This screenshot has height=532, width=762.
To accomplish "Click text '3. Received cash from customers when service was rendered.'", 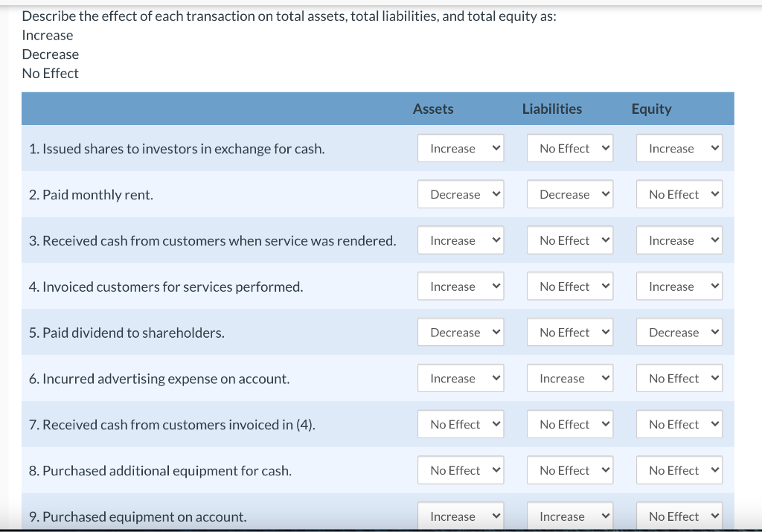I will point(212,240).
